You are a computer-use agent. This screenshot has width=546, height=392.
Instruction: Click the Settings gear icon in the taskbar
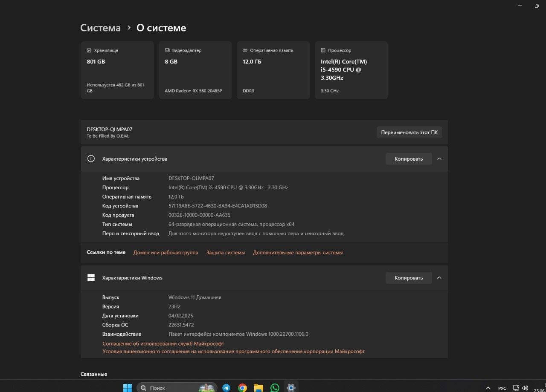tap(291, 388)
